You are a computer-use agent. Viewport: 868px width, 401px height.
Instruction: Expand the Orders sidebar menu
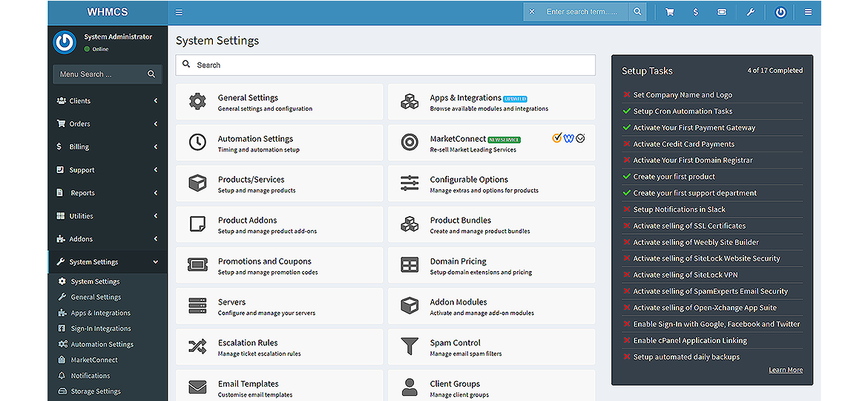coord(108,124)
